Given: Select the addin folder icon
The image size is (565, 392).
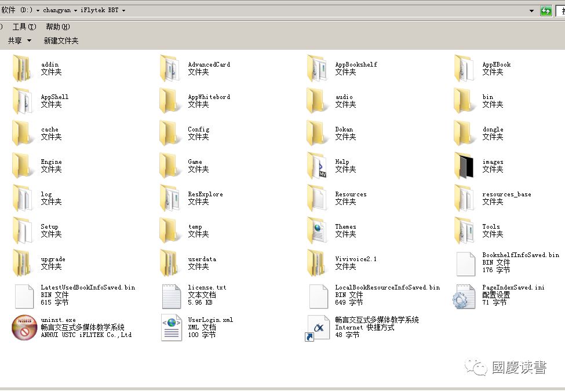Looking at the screenshot, I should coord(21,68).
